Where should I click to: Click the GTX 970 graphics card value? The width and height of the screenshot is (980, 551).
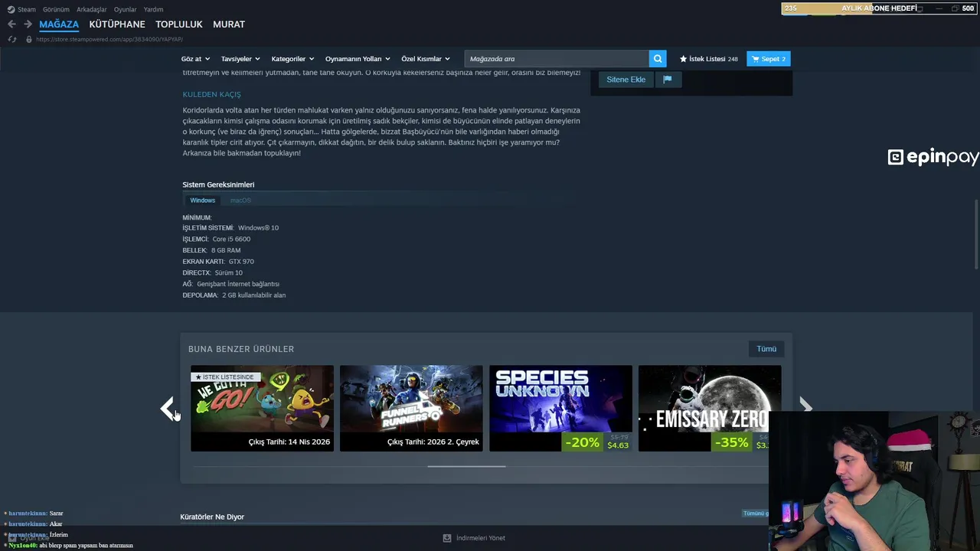(241, 262)
